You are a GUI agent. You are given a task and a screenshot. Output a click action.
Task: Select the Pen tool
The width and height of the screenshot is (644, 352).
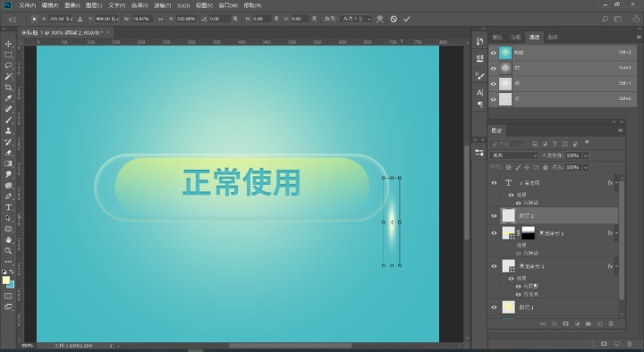coord(8,197)
